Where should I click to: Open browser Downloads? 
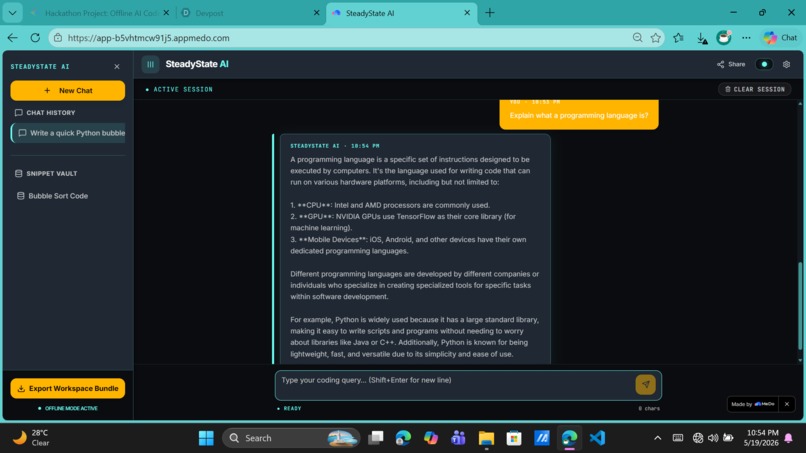pos(702,38)
